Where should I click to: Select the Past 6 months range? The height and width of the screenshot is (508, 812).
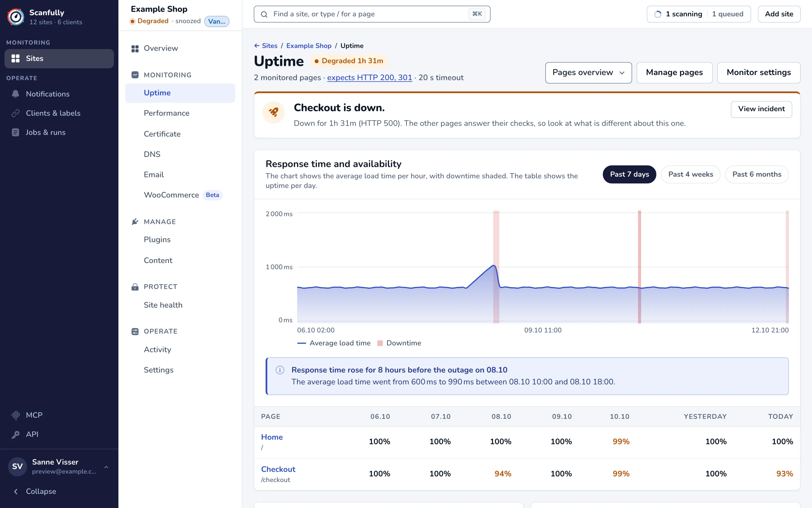click(757, 174)
